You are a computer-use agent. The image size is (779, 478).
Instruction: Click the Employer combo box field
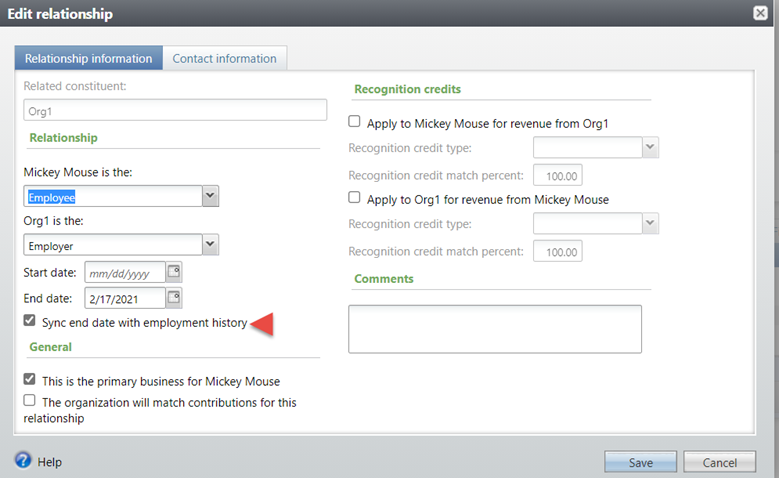coord(113,245)
